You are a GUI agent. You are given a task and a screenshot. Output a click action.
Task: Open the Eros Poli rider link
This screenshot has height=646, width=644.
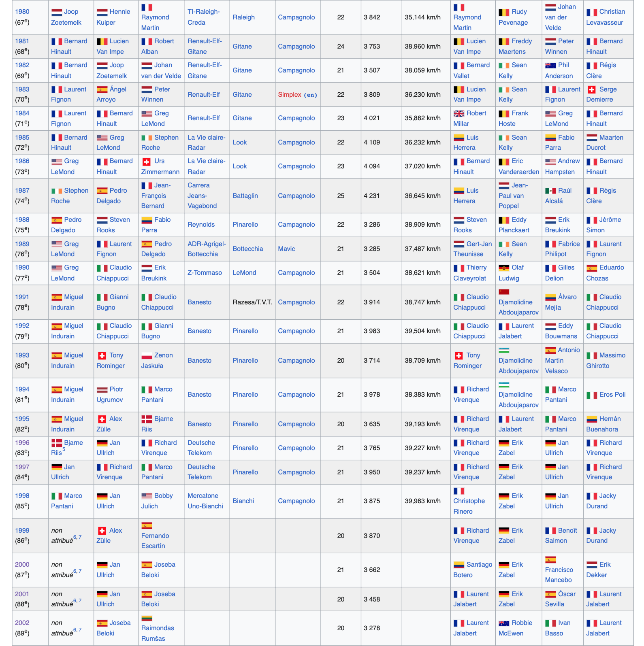point(612,395)
